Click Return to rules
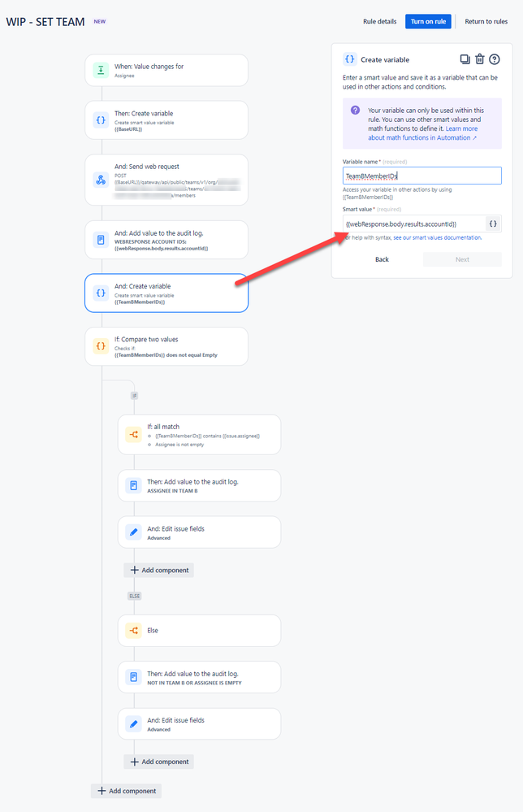Viewport: 523px width, 812px height. [486, 21]
